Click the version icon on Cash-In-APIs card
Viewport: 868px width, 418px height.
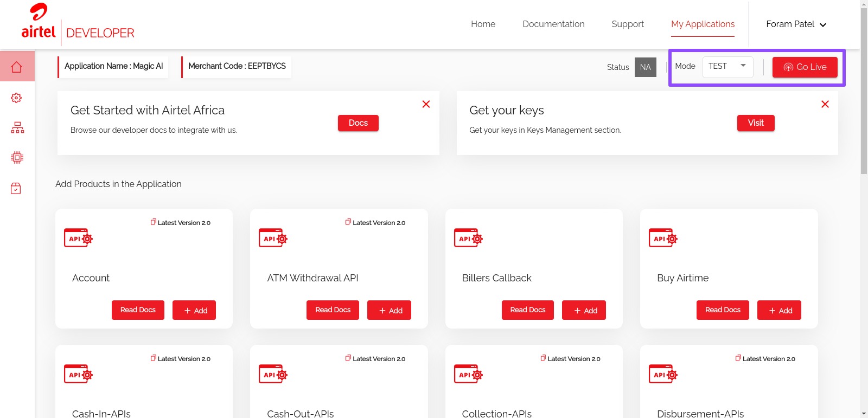tap(154, 358)
